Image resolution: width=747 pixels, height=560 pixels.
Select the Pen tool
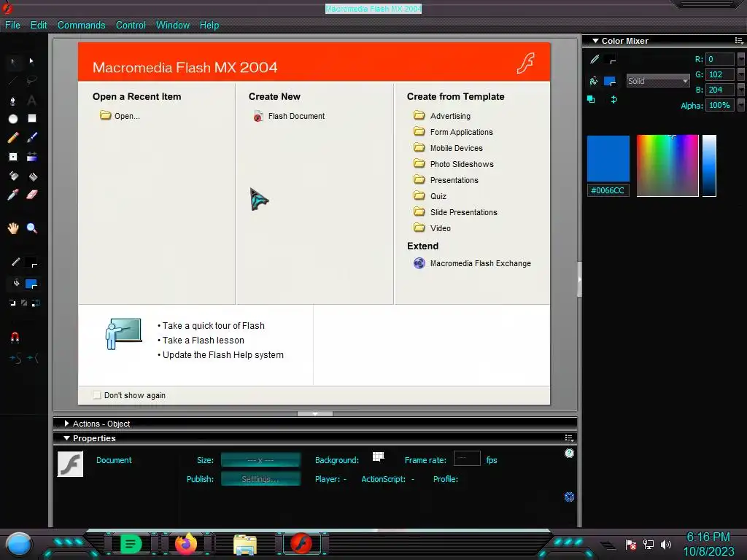[13, 101]
